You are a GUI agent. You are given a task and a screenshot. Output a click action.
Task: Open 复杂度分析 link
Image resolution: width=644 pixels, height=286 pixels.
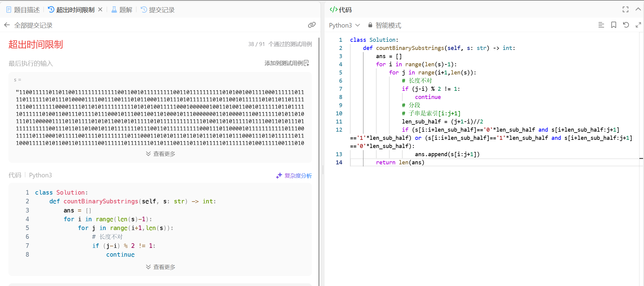click(294, 176)
